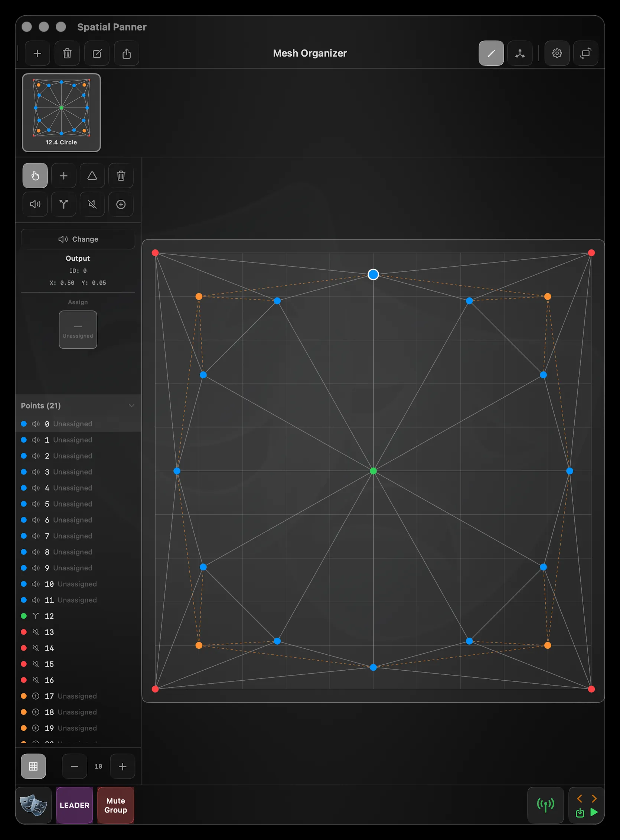Collapse the Points (21) section chevron
Screen dimensions: 620x840
(x=131, y=406)
